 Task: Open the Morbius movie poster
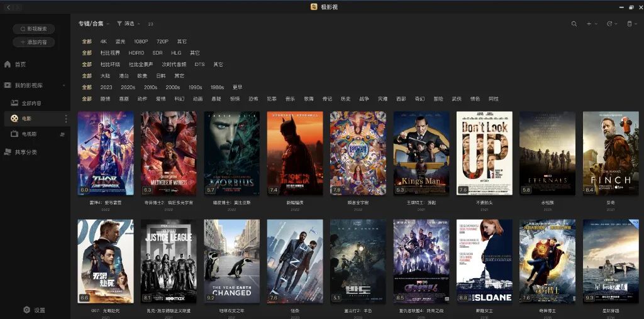231,153
